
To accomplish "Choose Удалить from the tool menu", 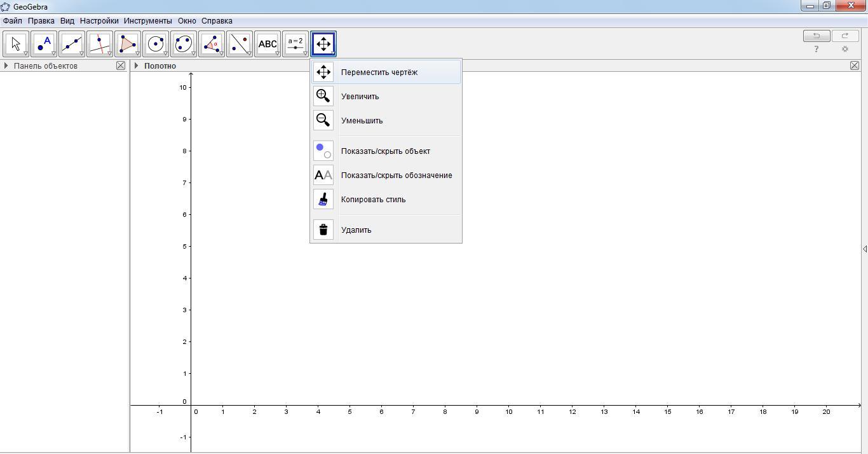I will [x=386, y=230].
